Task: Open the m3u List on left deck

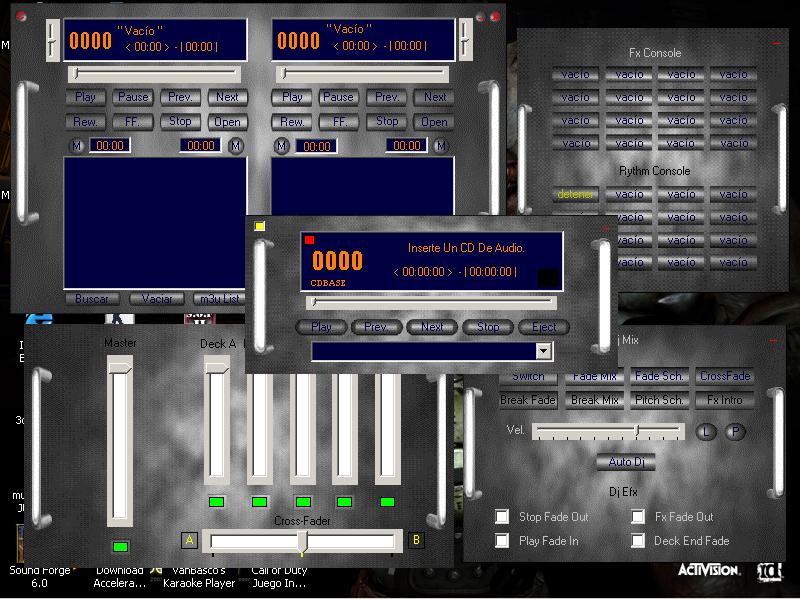Action: pos(219,299)
